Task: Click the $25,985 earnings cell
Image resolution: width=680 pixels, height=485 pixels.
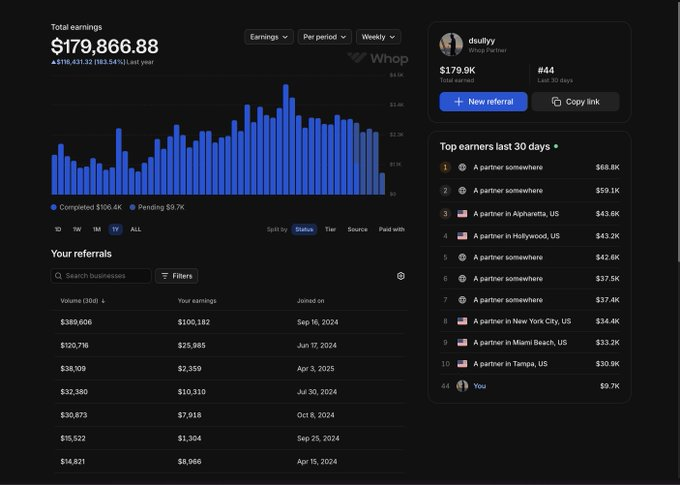Action: (191, 345)
